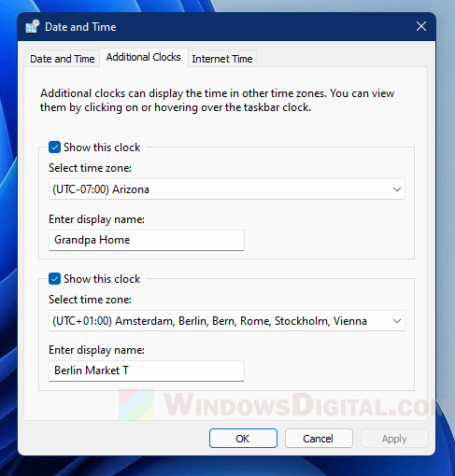The image size is (455, 476).
Task: Open the Arizona time zone dropdown
Action: [x=227, y=189]
